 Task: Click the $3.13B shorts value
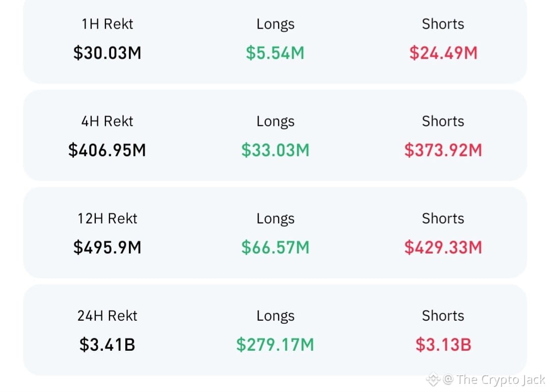(443, 345)
